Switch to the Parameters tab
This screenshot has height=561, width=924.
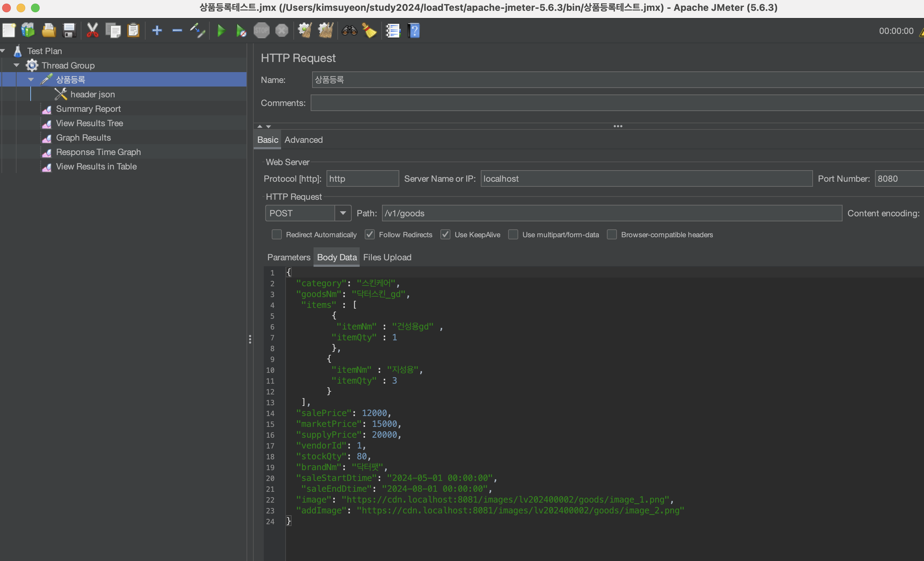click(289, 257)
